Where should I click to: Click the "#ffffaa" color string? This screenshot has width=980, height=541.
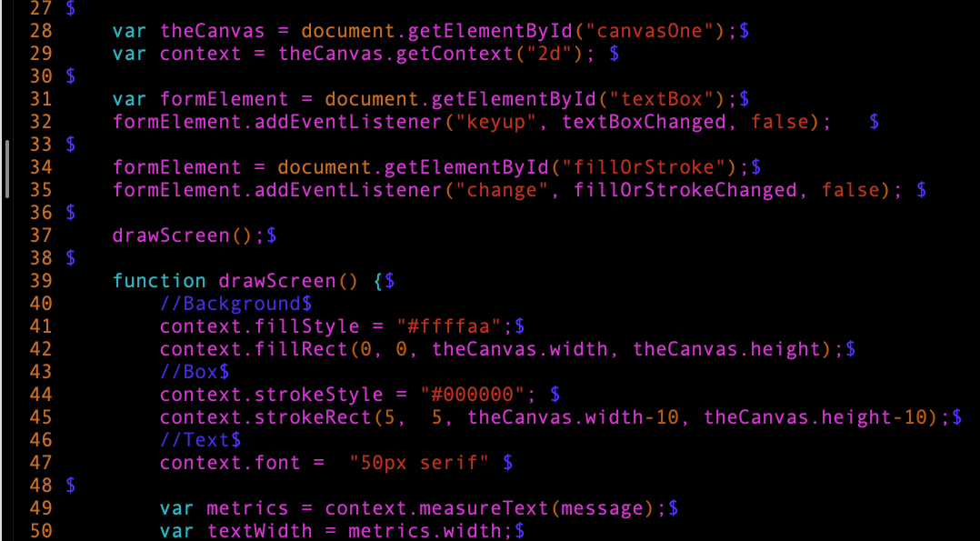pyautogui.click(x=451, y=326)
